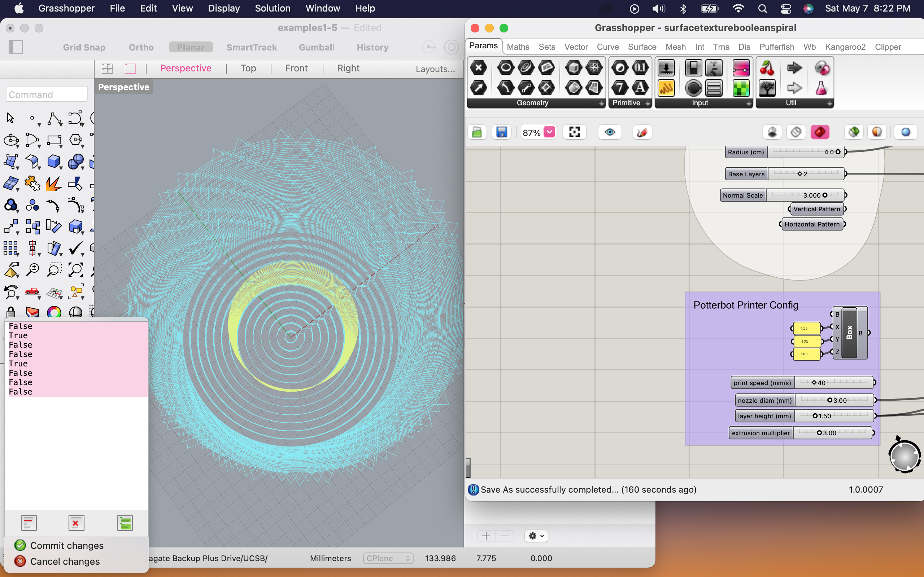
Task: Click the red cross delete icon in editor
Action: coord(76,523)
